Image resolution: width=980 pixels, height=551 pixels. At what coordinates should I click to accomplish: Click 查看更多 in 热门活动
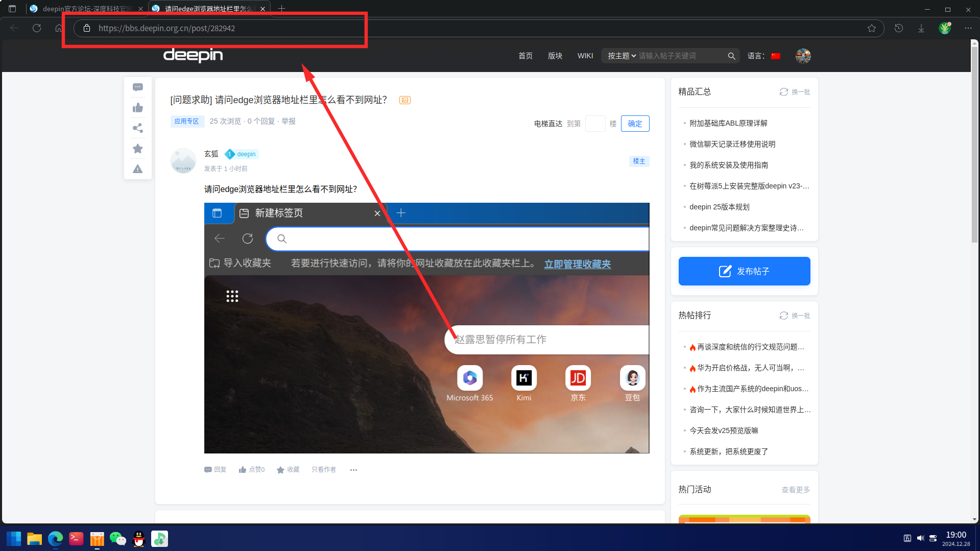pyautogui.click(x=796, y=490)
